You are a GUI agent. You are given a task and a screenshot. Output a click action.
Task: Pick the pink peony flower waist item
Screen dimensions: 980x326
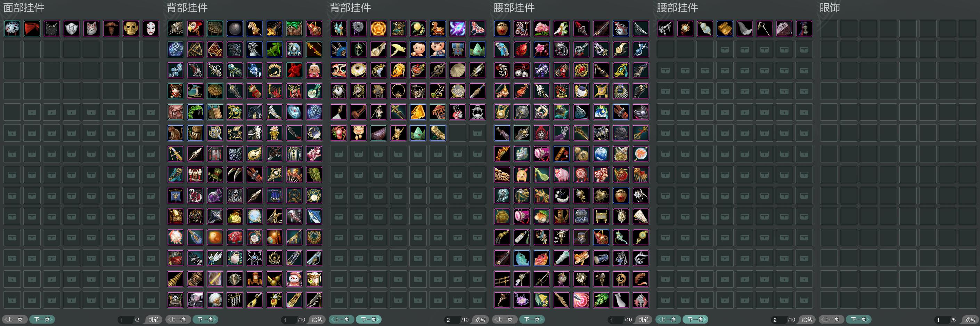542,29
